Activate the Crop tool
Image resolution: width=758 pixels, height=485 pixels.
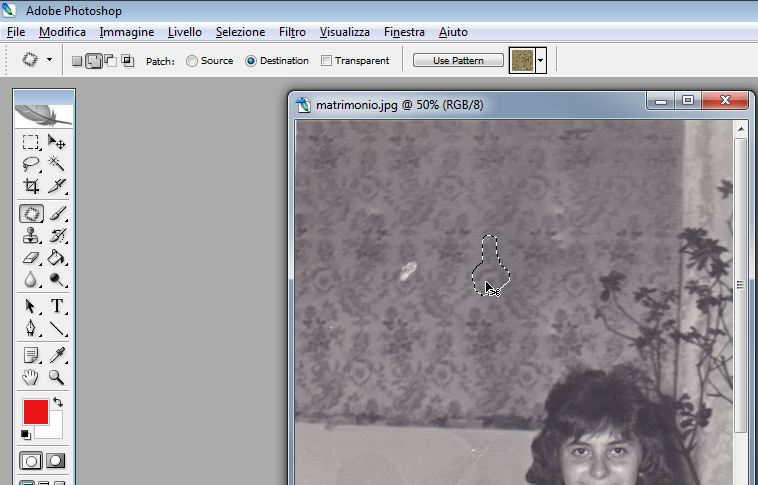(x=30, y=186)
